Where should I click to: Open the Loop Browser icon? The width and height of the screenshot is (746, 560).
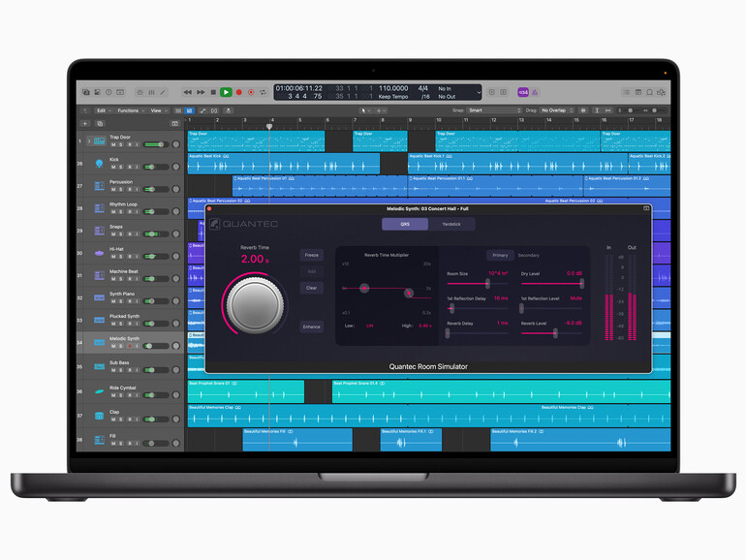coord(649,92)
